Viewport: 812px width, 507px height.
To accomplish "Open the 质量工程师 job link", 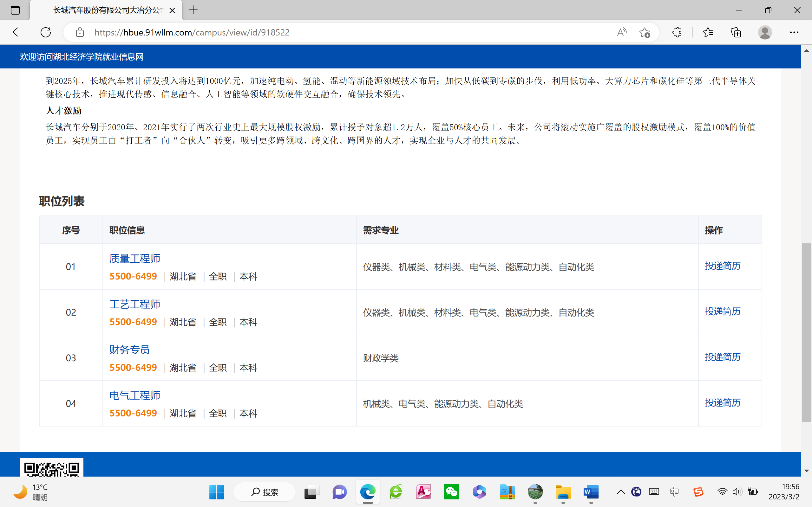I will 134,259.
